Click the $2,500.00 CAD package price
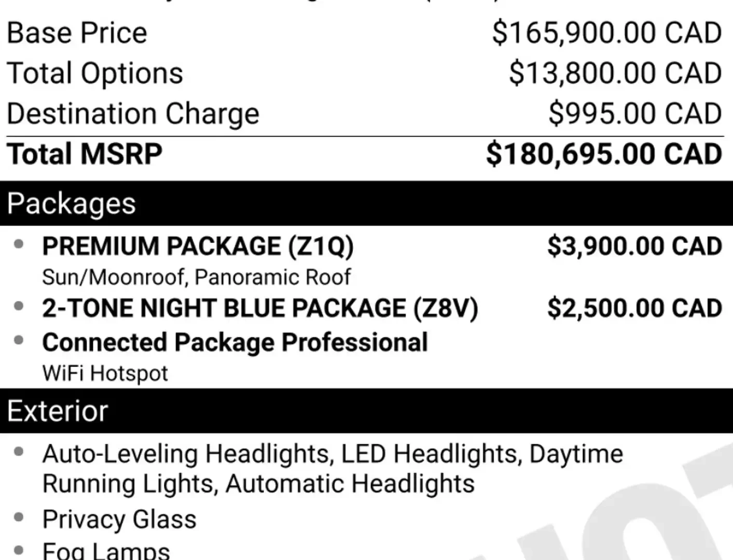 635,309
